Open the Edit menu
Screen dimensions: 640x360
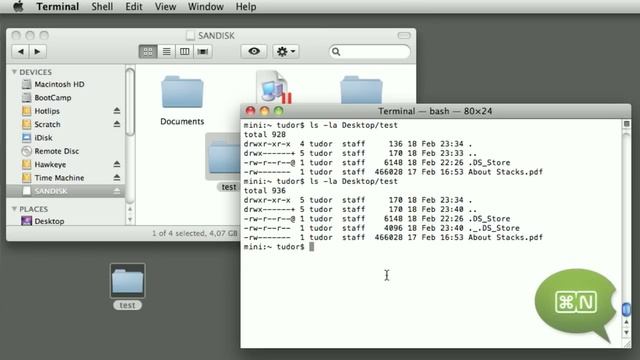pos(133,7)
